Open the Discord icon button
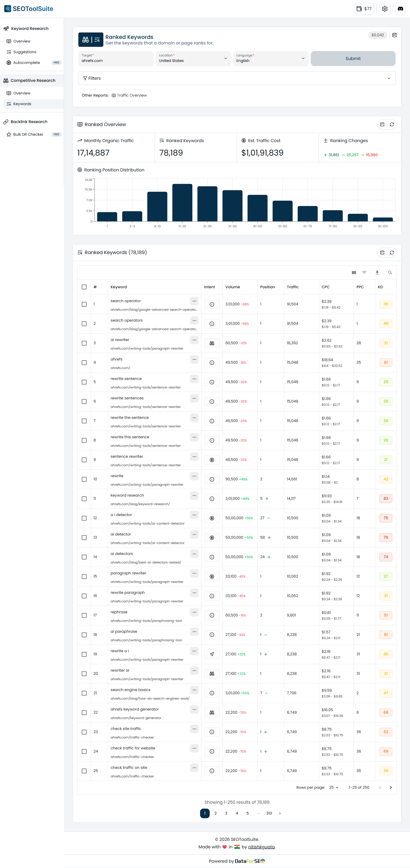 (400, 9)
